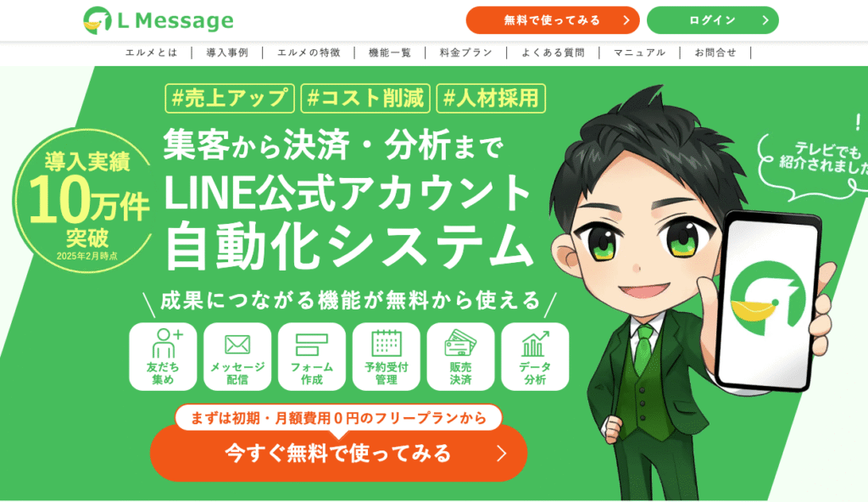Select the 販売決済 credit card icon

(x=460, y=343)
